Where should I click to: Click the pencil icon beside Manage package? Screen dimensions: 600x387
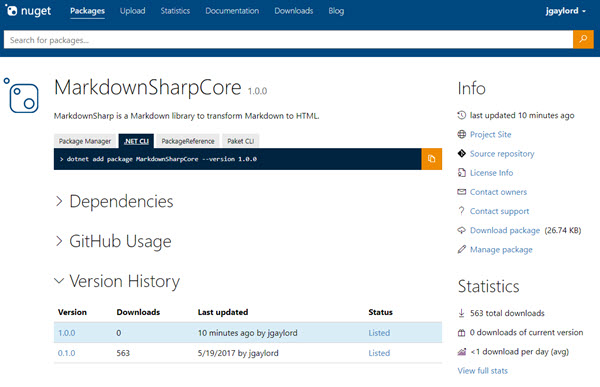(x=461, y=249)
